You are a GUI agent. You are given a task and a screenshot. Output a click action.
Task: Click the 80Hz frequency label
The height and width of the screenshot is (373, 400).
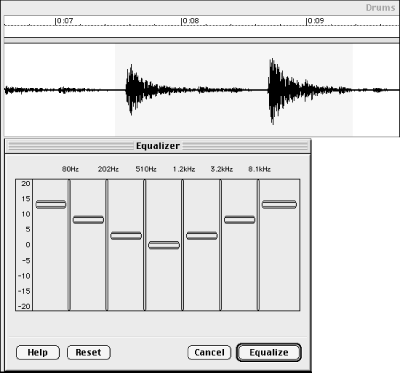click(70, 169)
